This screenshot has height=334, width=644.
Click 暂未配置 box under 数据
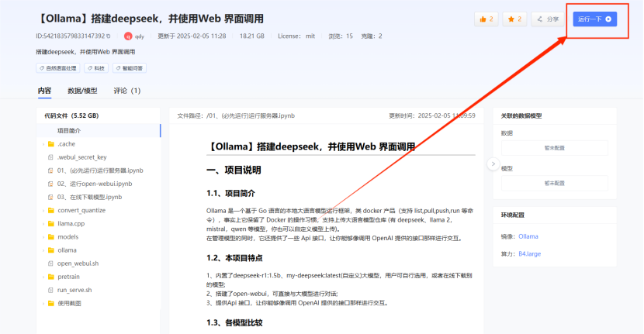[x=555, y=148]
